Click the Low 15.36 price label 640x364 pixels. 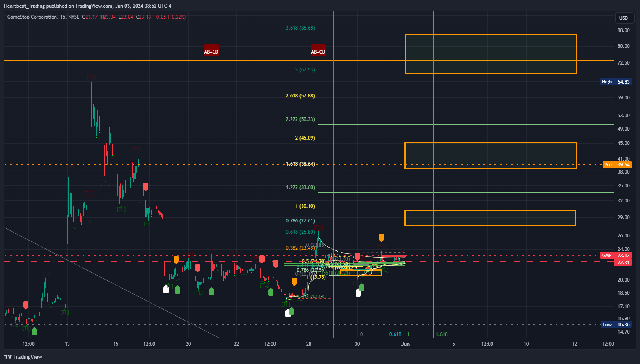pyautogui.click(x=616, y=324)
